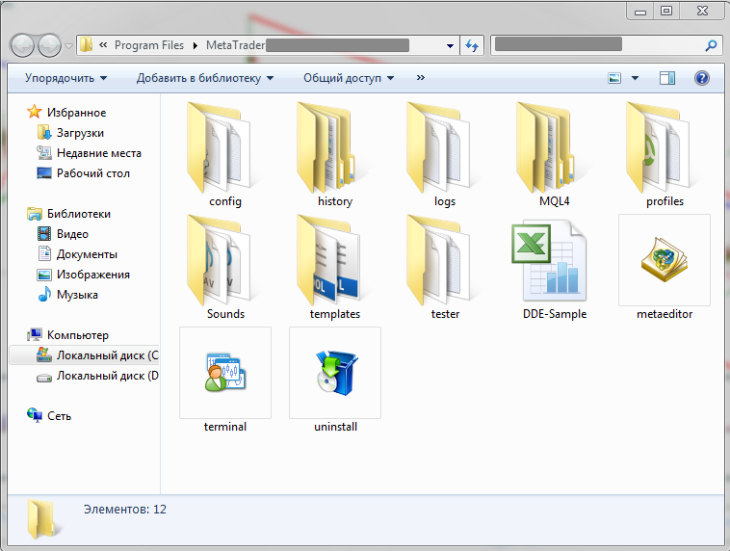Minimize the Explorer window
The image size is (730, 551).
click(x=641, y=11)
